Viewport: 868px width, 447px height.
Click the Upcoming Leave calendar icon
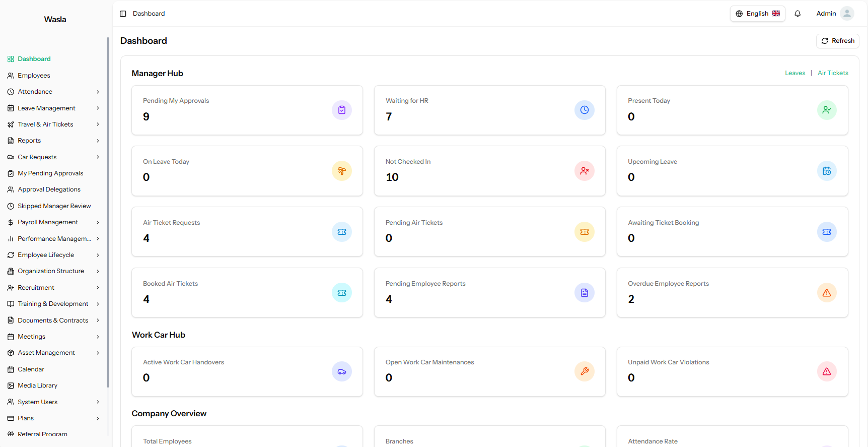827,171
